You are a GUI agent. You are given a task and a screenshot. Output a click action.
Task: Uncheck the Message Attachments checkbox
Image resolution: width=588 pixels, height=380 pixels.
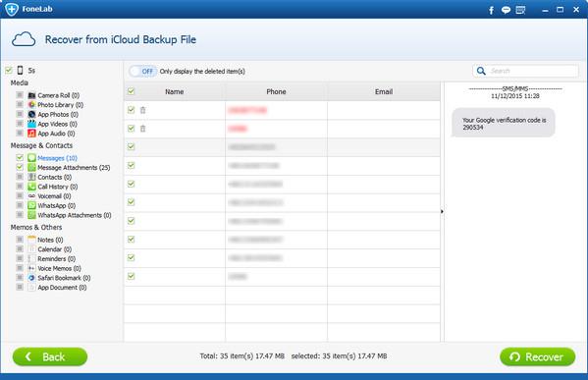(20, 167)
